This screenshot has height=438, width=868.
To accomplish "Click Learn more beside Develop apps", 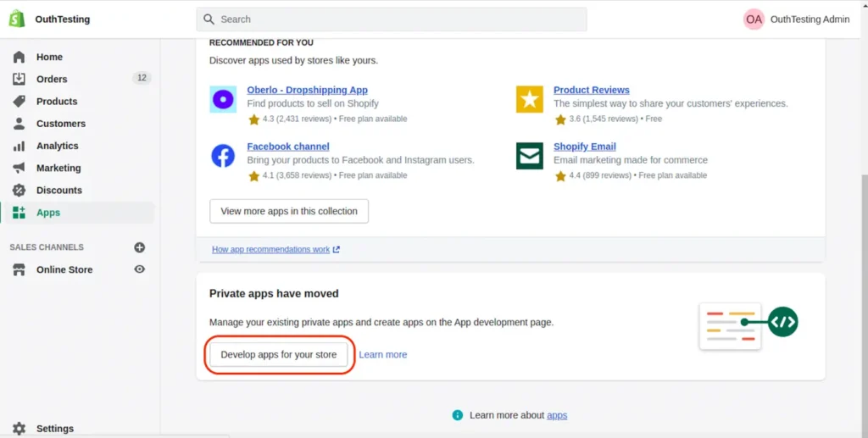I will click(383, 354).
